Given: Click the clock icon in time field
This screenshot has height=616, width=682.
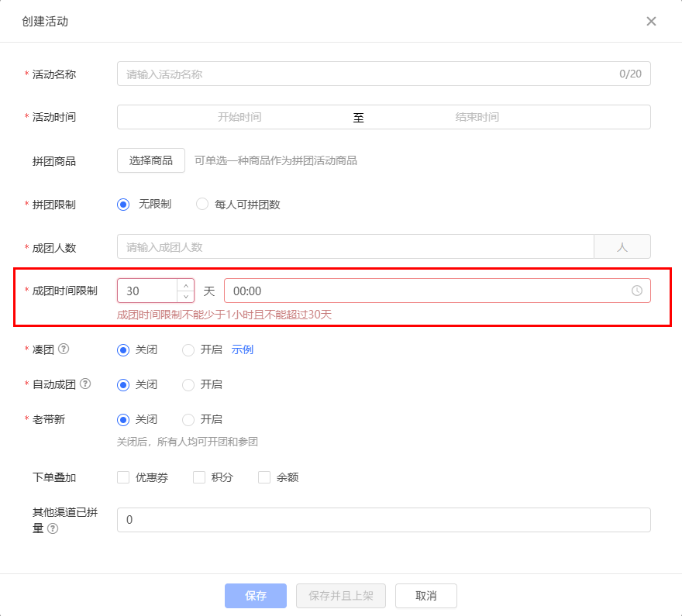Looking at the screenshot, I should [636, 291].
